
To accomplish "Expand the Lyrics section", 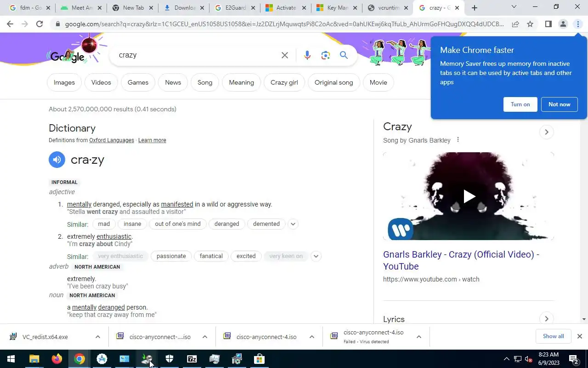I will pos(546,318).
